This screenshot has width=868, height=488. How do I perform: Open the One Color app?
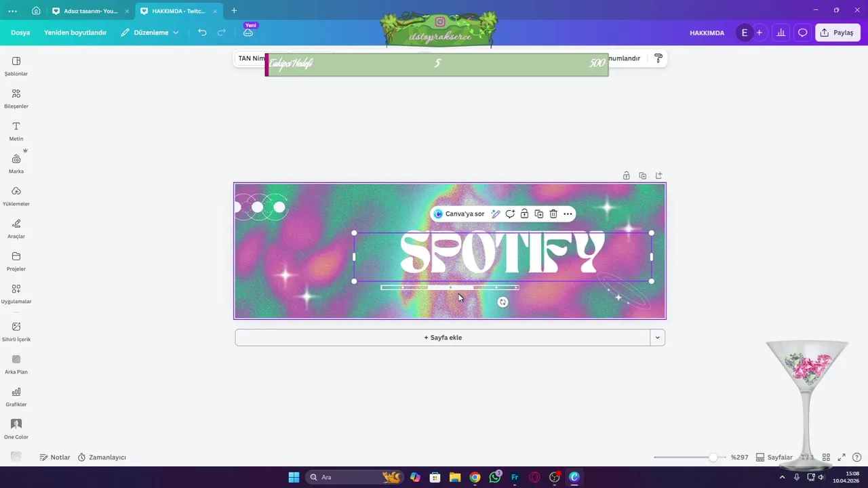click(16, 429)
